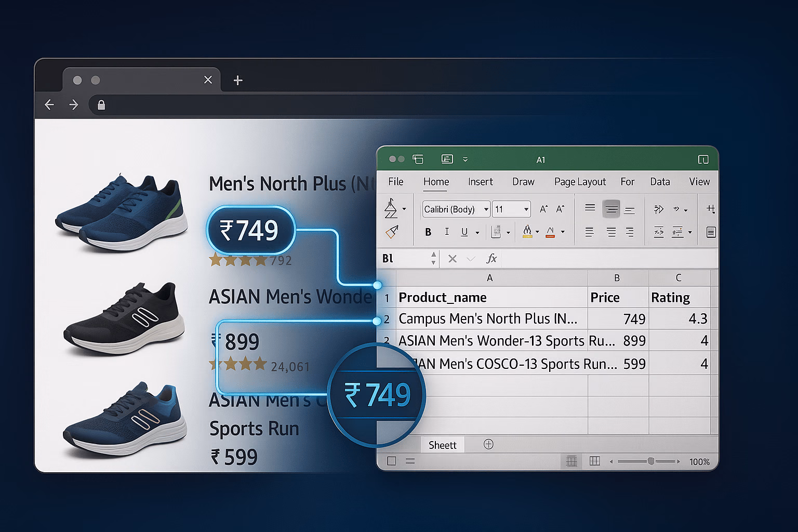Open the Calibri (Body) font dropdown
Image resolution: width=798 pixels, height=532 pixels.
(456, 209)
